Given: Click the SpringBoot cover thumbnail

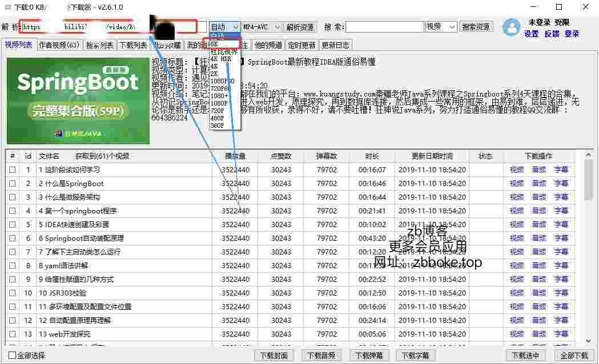Looking at the screenshot, I should (x=78, y=101).
